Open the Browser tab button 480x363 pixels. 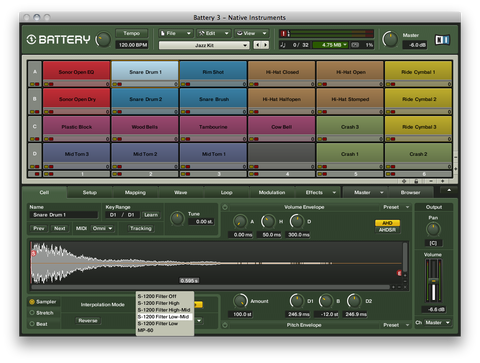click(x=410, y=192)
